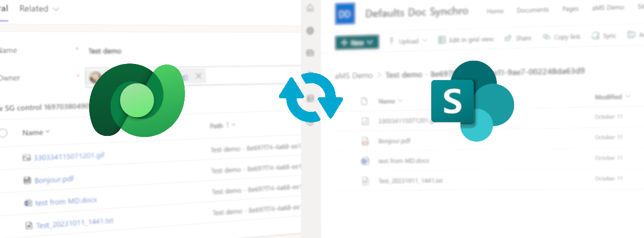Sort by the Name column in SharePoint
The width and height of the screenshot is (644, 238).
(390, 101)
